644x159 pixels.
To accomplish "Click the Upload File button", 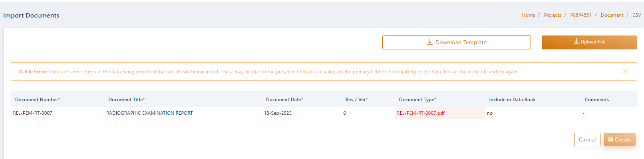I will (x=589, y=42).
